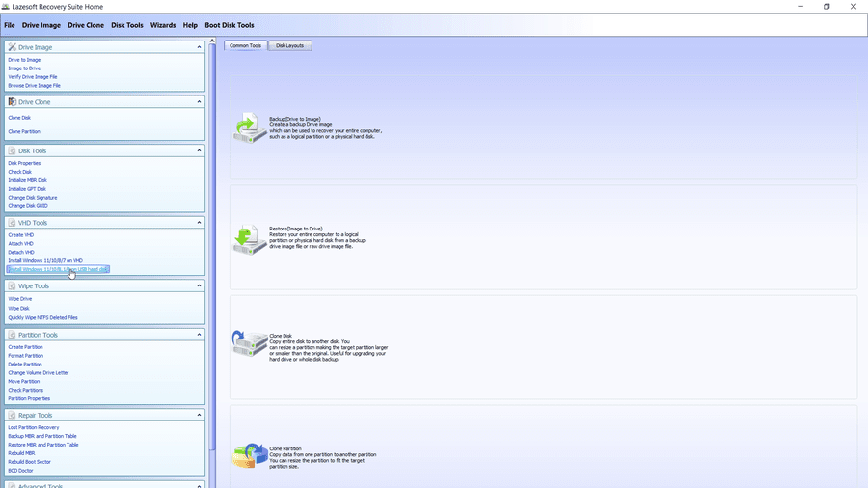868x488 pixels.
Task: Open the Help menu
Action: [x=190, y=25]
